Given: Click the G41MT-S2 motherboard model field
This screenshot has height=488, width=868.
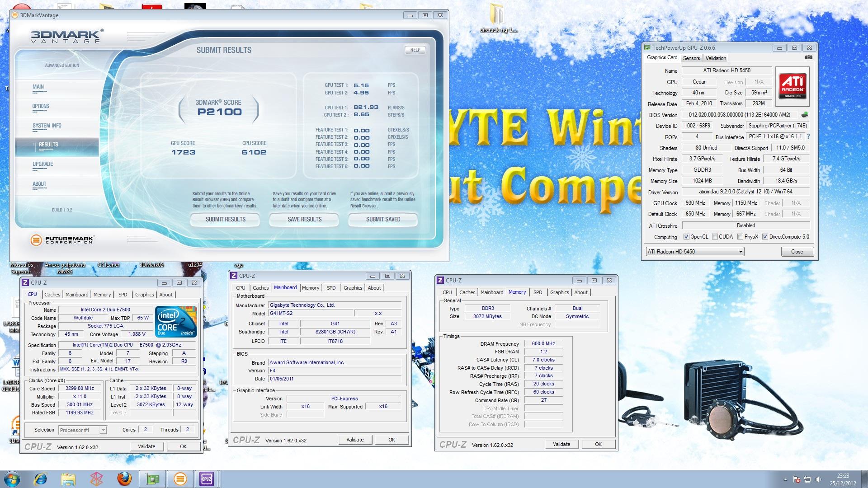Looking at the screenshot, I should 311,313.
